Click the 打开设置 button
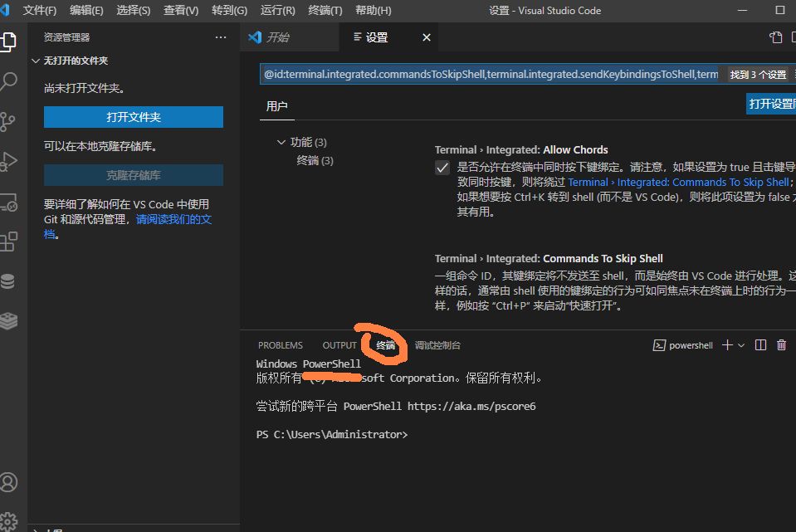Image resolution: width=796 pixels, height=532 pixels. (x=771, y=104)
